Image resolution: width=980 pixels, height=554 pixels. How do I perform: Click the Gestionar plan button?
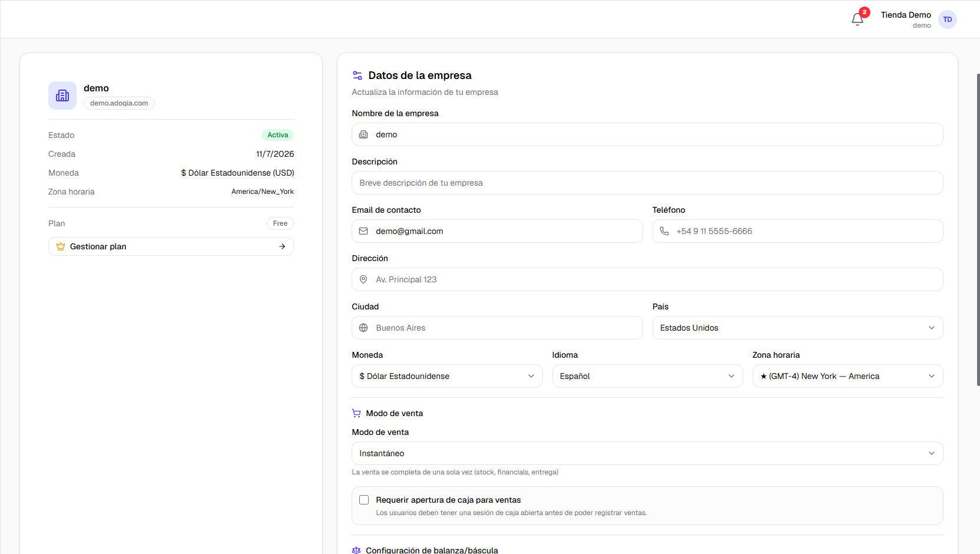coord(171,246)
